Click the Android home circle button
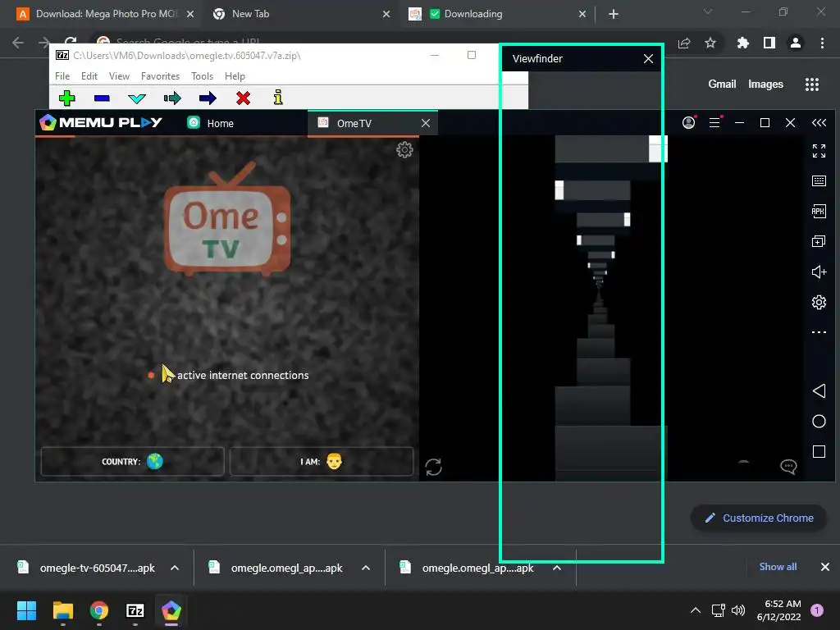Viewport: 840px width, 630px height. (x=819, y=422)
